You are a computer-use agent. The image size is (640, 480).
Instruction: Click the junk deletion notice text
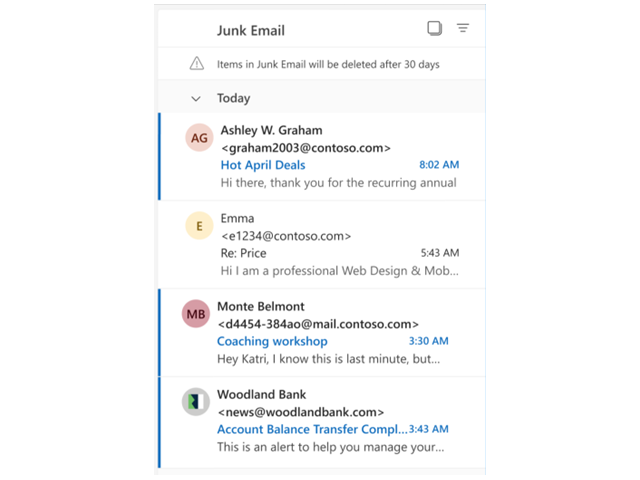(328, 64)
